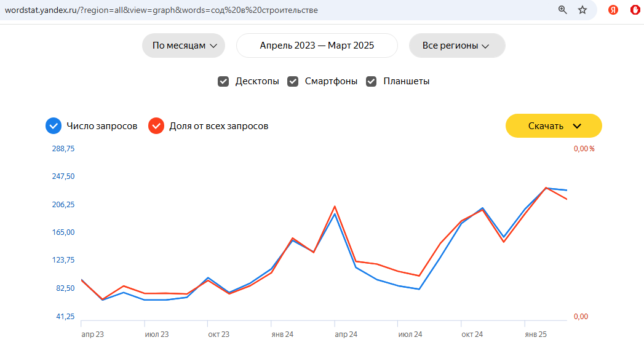Viewport: 644px width, 356px height.
Task: Open the red stop-hand AdBlock extension
Action: (x=635, y=10)
